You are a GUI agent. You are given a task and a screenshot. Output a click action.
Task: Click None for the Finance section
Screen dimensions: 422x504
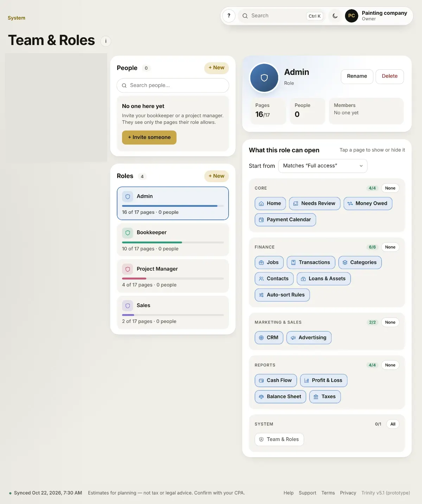pos(390,247)
